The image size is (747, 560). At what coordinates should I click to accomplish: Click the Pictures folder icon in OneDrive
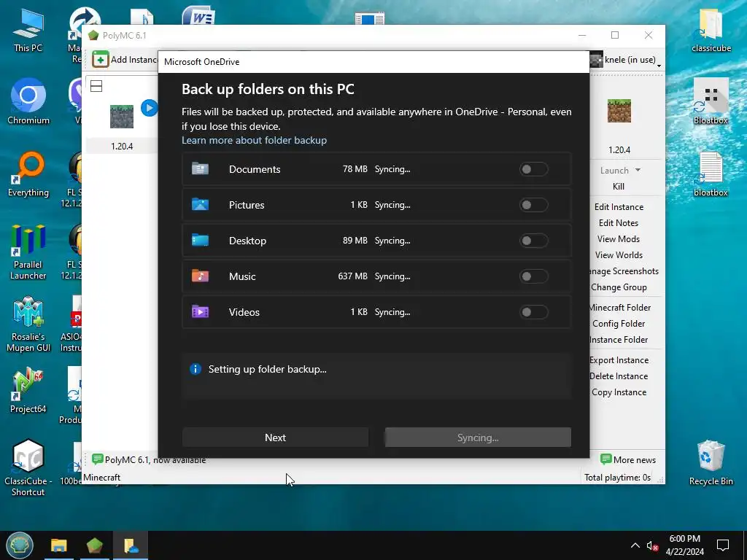click(x=200, y=204)
